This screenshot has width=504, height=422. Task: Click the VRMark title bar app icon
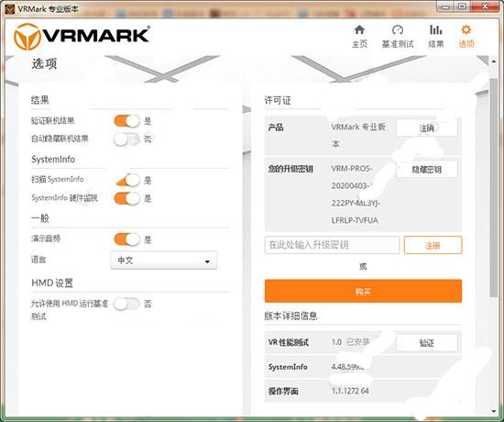click(x=10, y=8)
